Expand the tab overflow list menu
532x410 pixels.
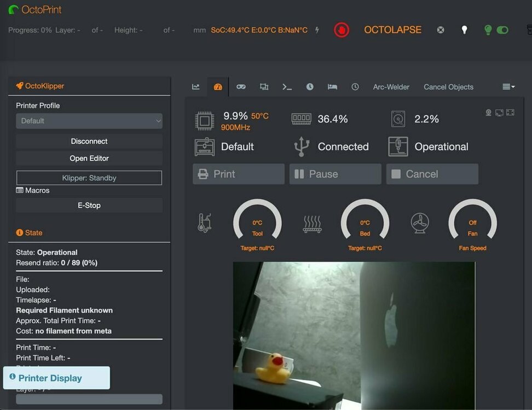[508, 87]
